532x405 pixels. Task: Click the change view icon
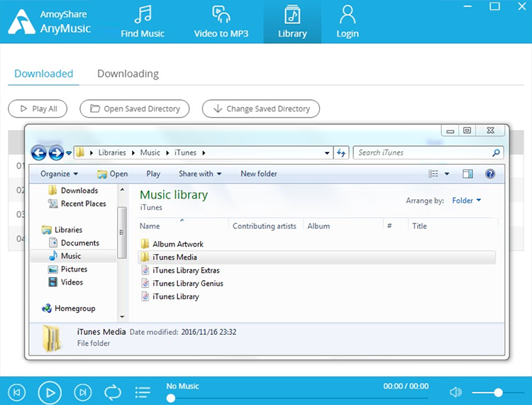coord(433,174)
